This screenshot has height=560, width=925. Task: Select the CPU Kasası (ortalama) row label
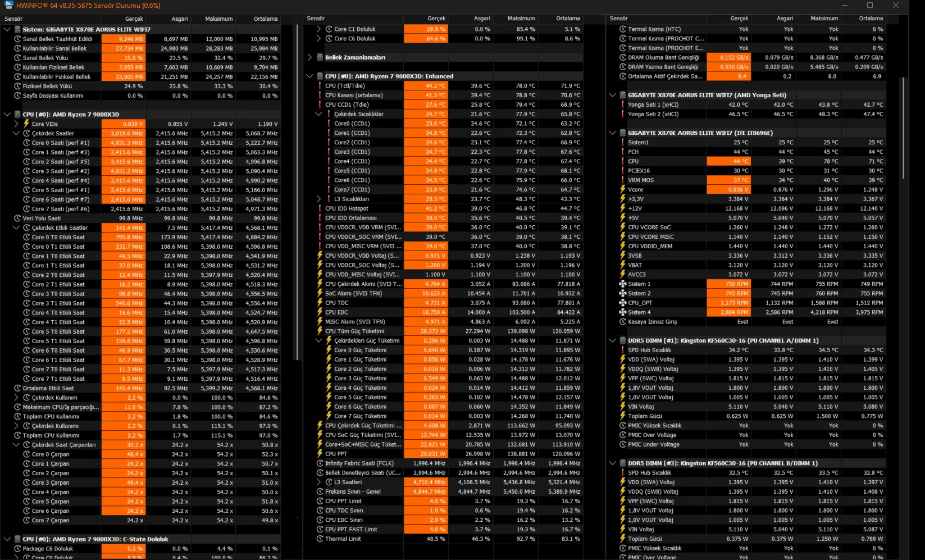pyautogui.click(x=354, y=95)
